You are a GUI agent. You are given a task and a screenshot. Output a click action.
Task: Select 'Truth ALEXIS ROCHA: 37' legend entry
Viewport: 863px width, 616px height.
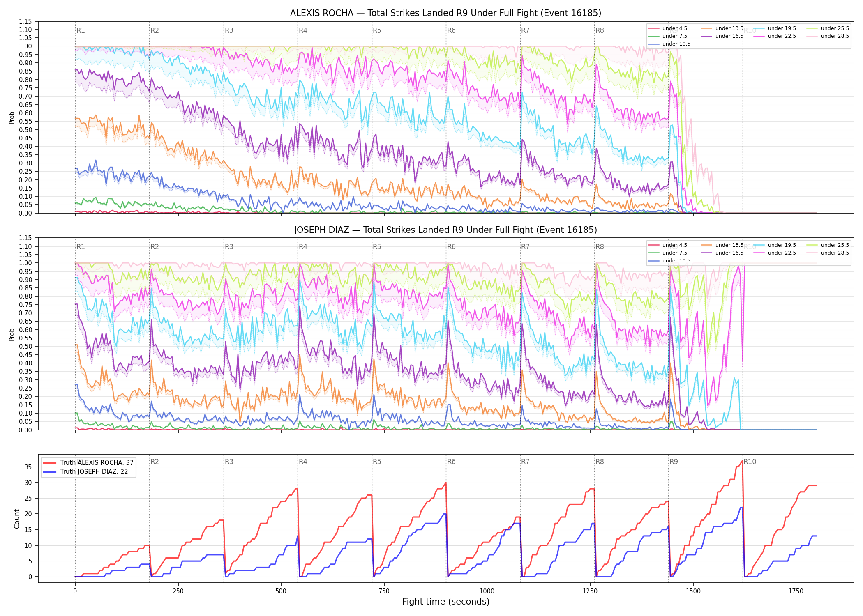coord(97,463)
